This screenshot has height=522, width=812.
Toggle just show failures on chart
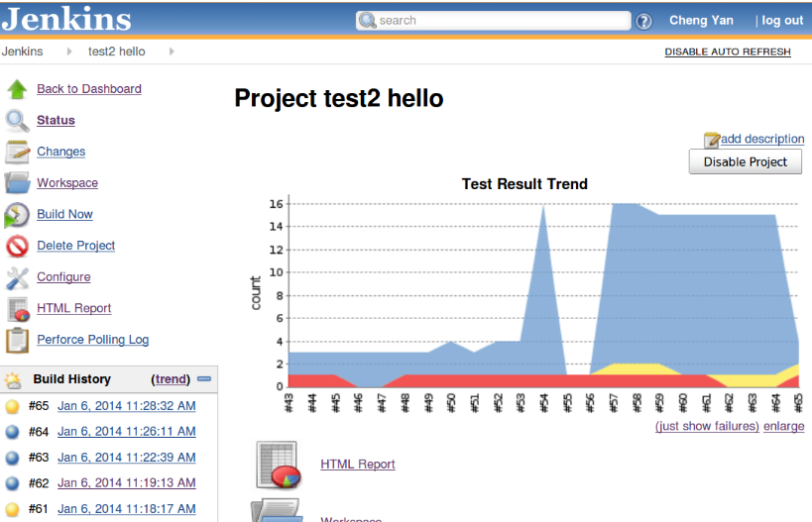click(x=707, y=426)
